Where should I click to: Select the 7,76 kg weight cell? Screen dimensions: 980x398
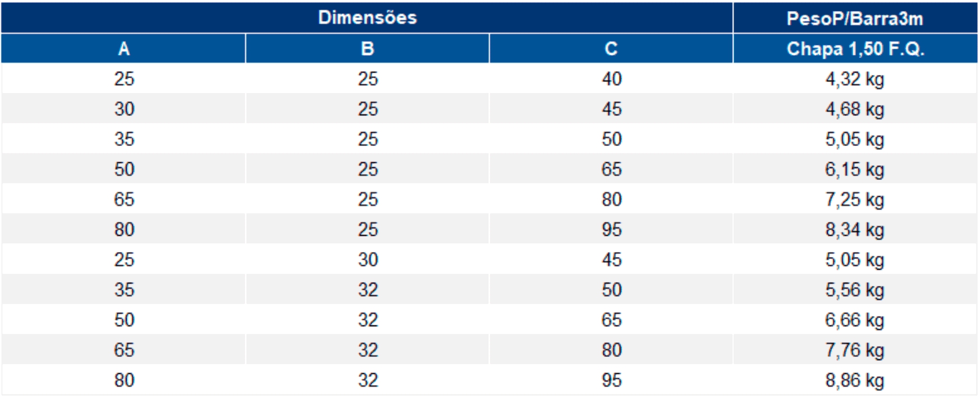[x=855, y=349]
